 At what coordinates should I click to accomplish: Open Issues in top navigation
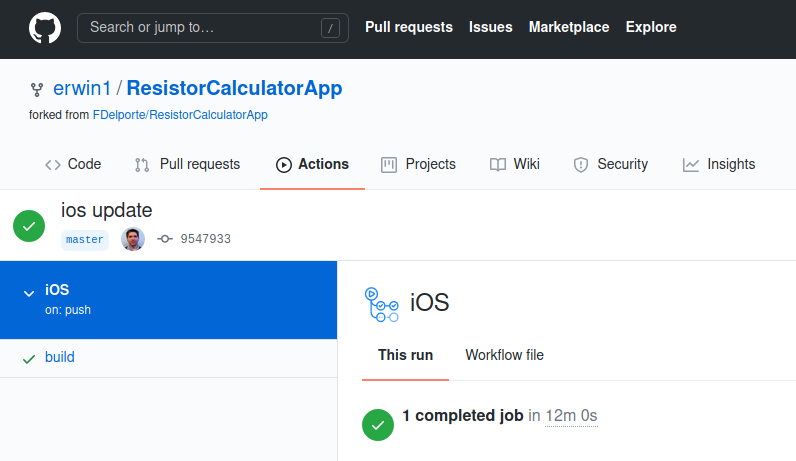click(x=490, y=27)
